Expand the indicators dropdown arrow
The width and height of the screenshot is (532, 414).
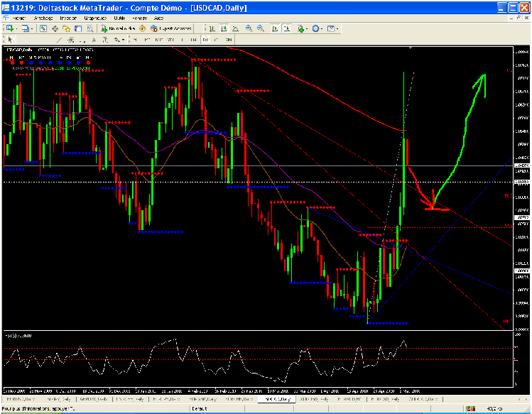(x=306, y=28)
